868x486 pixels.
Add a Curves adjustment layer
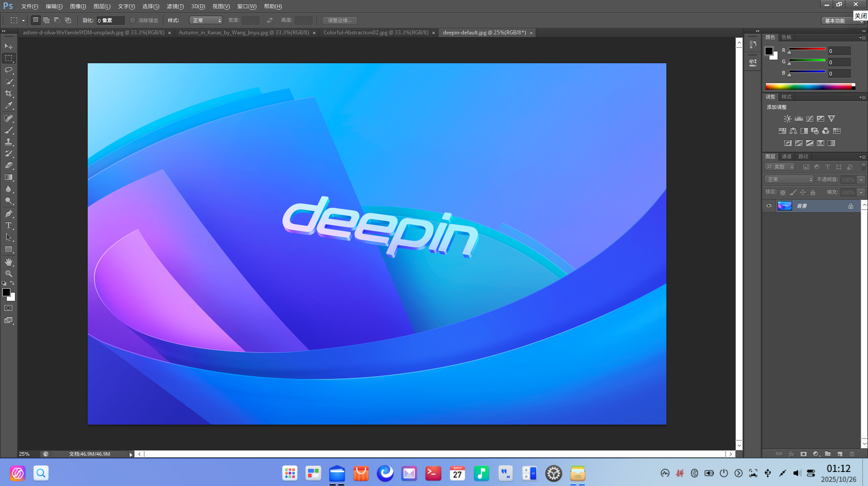(810, 119)
